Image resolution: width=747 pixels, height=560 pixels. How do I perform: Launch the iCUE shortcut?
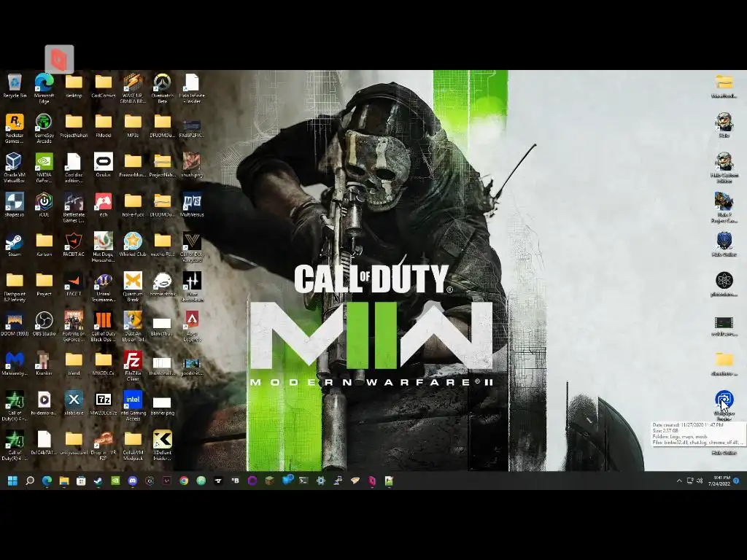(44, 205)
